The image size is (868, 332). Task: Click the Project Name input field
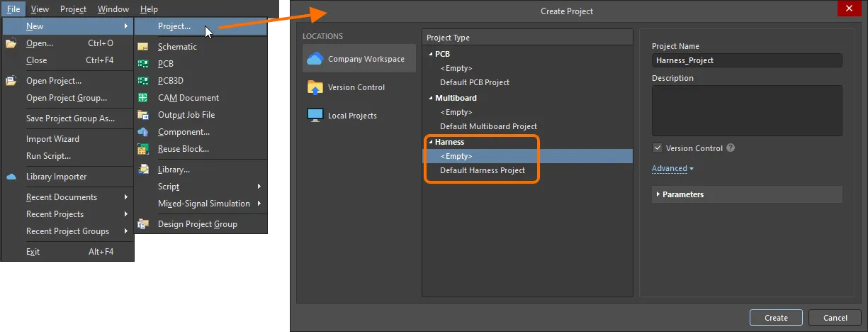point(747,60)
